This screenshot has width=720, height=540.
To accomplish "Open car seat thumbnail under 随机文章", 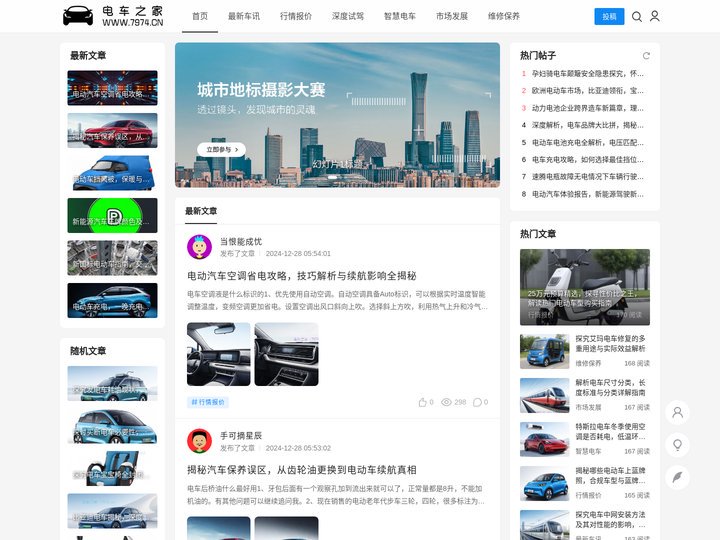I will (x=112, y=468).
